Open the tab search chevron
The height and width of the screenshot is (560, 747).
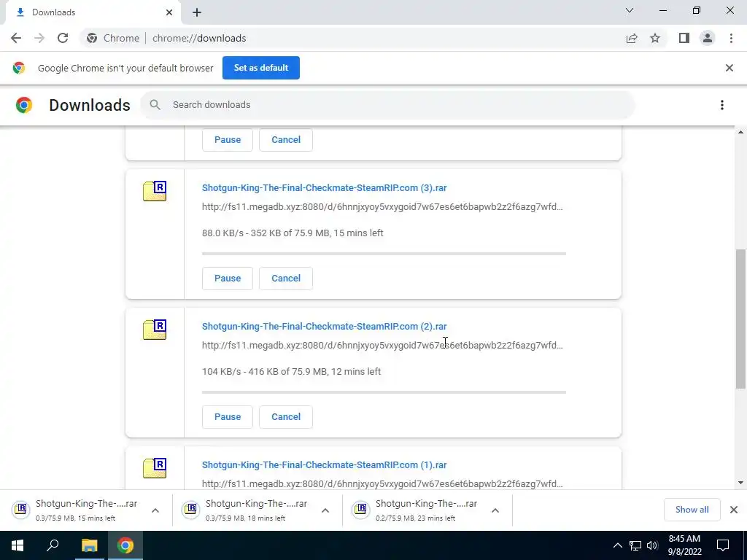point(630,10)
